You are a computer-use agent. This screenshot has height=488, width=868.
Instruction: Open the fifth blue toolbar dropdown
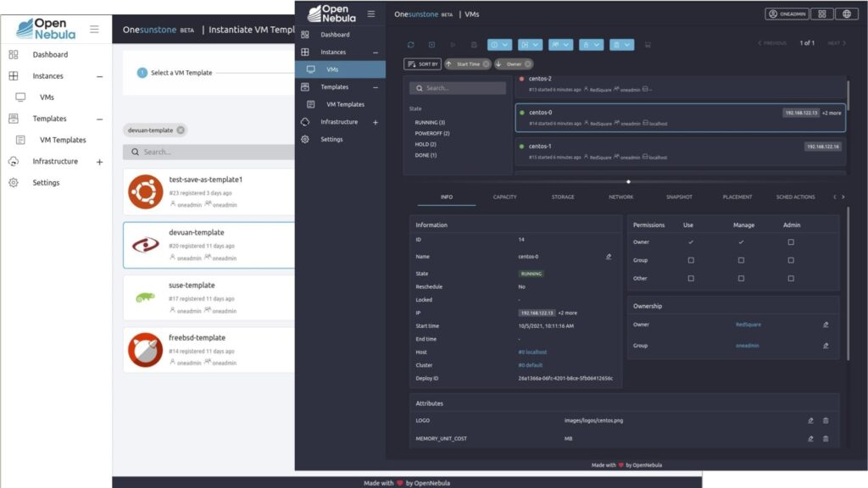[621, 45]
